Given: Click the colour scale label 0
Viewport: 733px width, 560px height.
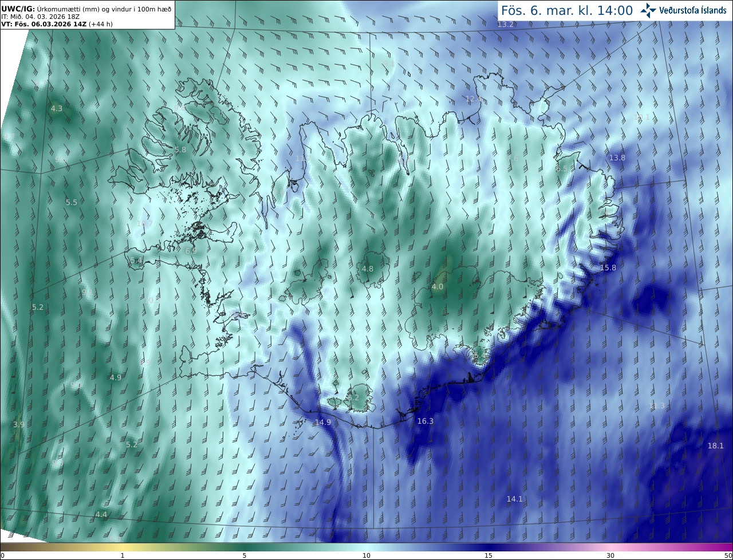Looking at the screenshot, I should coord(2,555).
